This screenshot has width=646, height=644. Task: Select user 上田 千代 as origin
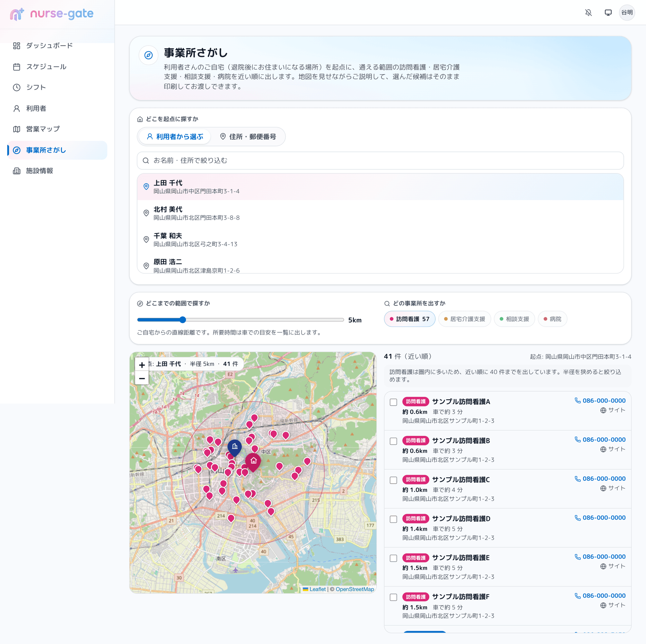pyautogui.click(x=380, y=187)
